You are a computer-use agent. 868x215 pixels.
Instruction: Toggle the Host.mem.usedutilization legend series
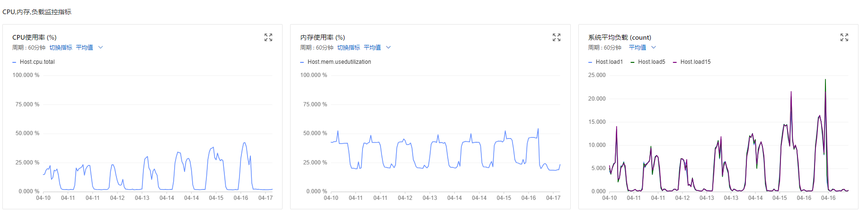point(336,62)
